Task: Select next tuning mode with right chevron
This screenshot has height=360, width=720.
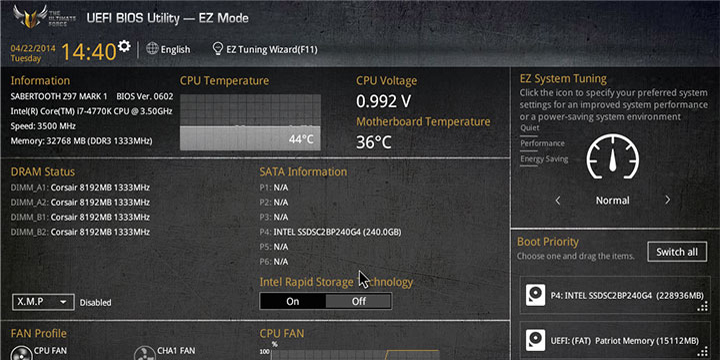Action: point(667,200)
